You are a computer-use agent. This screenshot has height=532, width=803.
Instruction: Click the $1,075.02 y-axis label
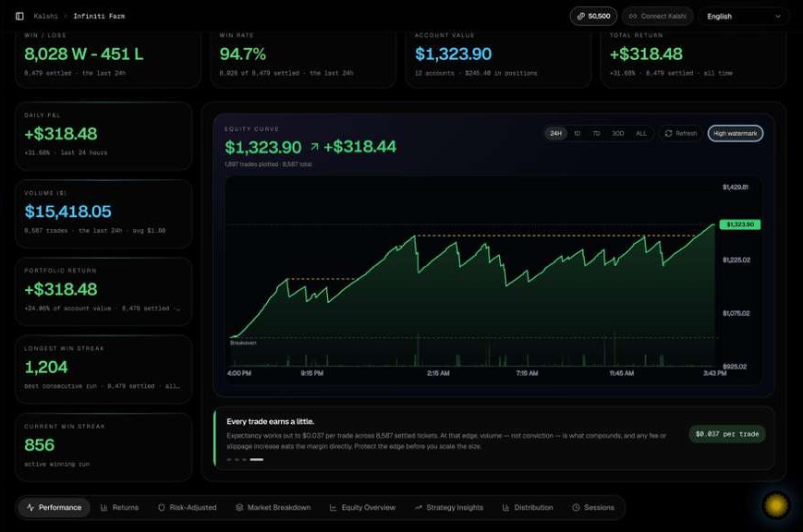pyautogui.click(x=736, y=313)
